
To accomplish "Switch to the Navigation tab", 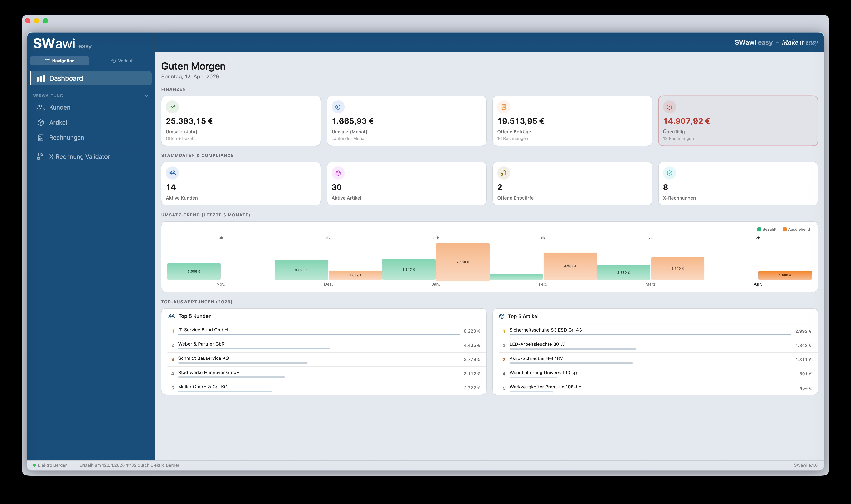I will (59, 60).
